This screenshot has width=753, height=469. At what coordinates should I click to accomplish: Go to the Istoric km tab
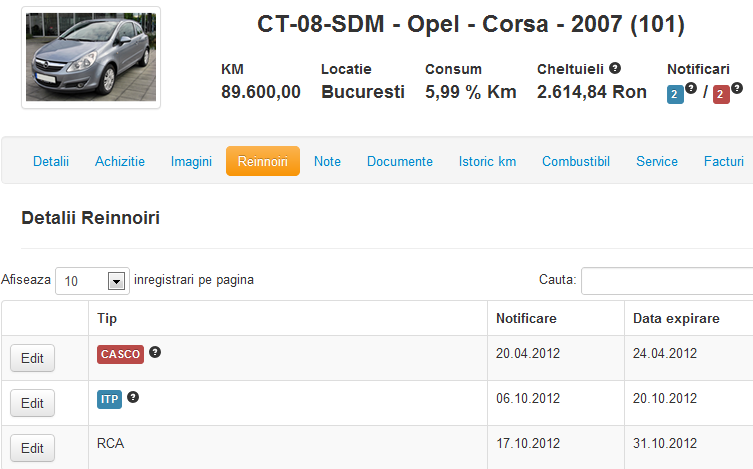[487, 161]
